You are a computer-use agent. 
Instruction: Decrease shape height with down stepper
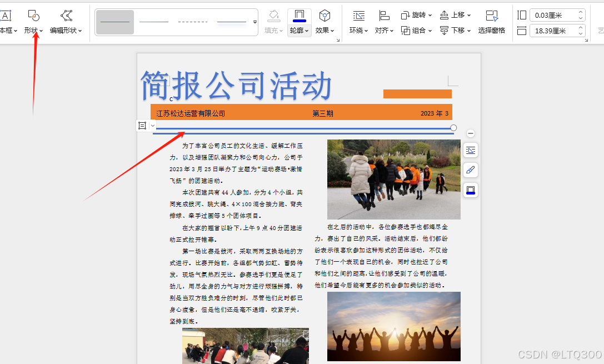click(x=581, y=18)
